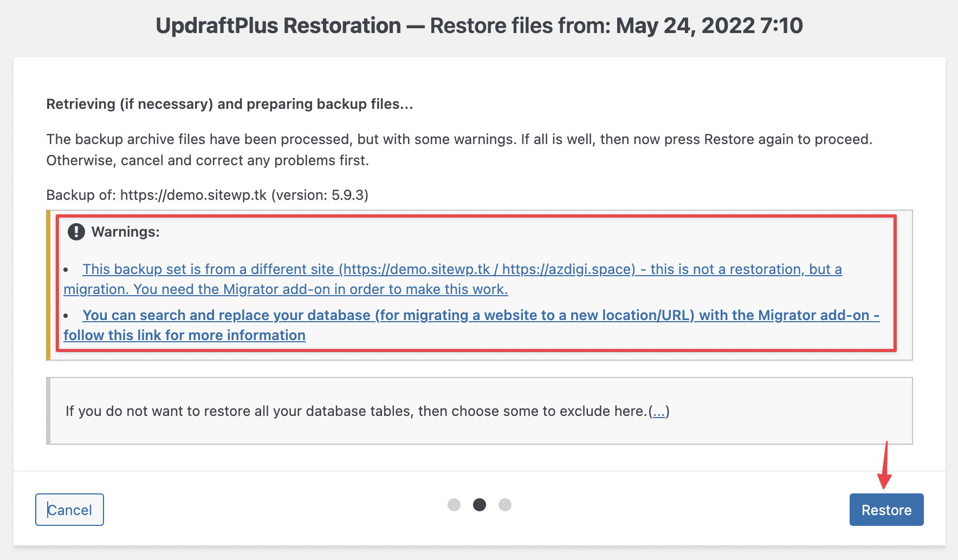Click the 'backup archive files have been processed' paragraph
Image resolution: width=958 pixels, height=560 pixels.
tap(458, 140)
